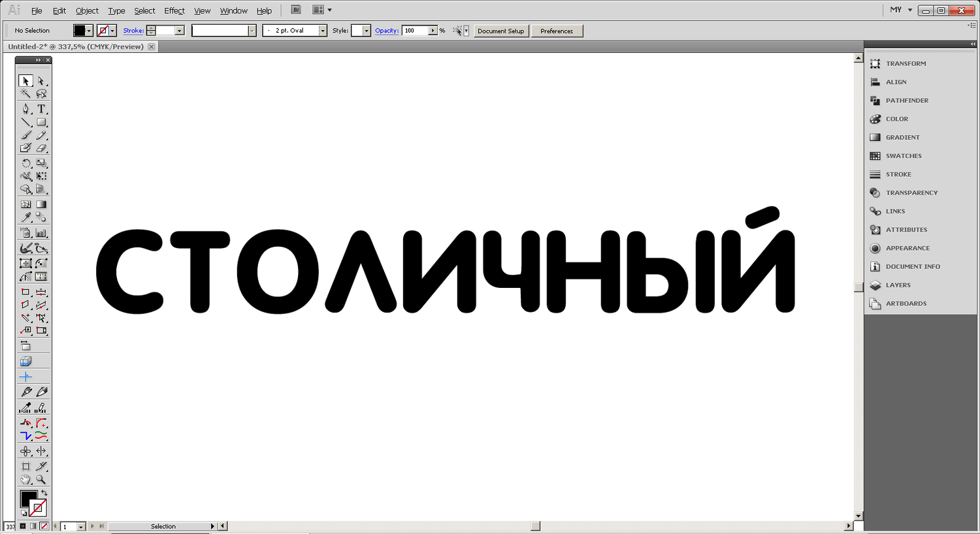Select the Direct Selection tool
980x534 pixels.
(41, 81)
